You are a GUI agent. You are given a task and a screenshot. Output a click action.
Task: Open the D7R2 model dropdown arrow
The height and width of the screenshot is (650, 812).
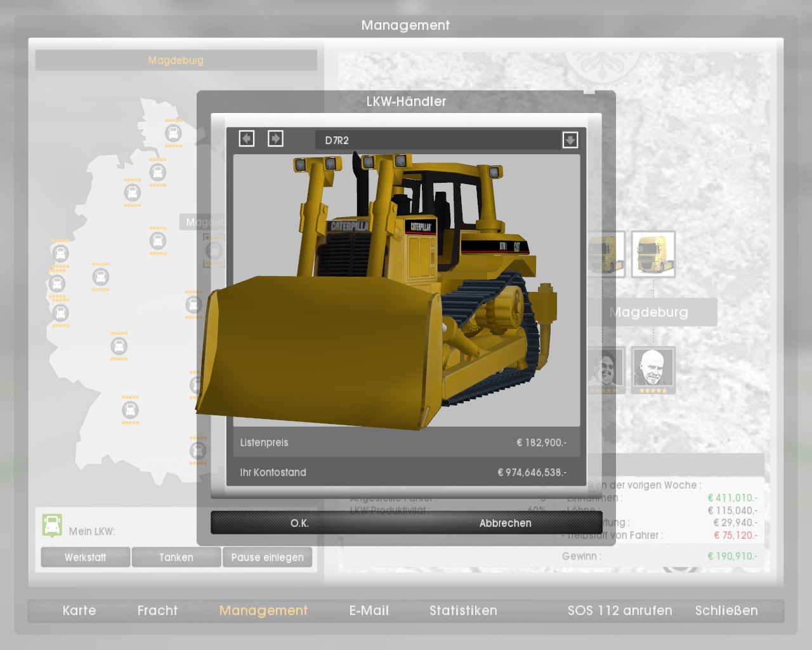coord(570,140)
